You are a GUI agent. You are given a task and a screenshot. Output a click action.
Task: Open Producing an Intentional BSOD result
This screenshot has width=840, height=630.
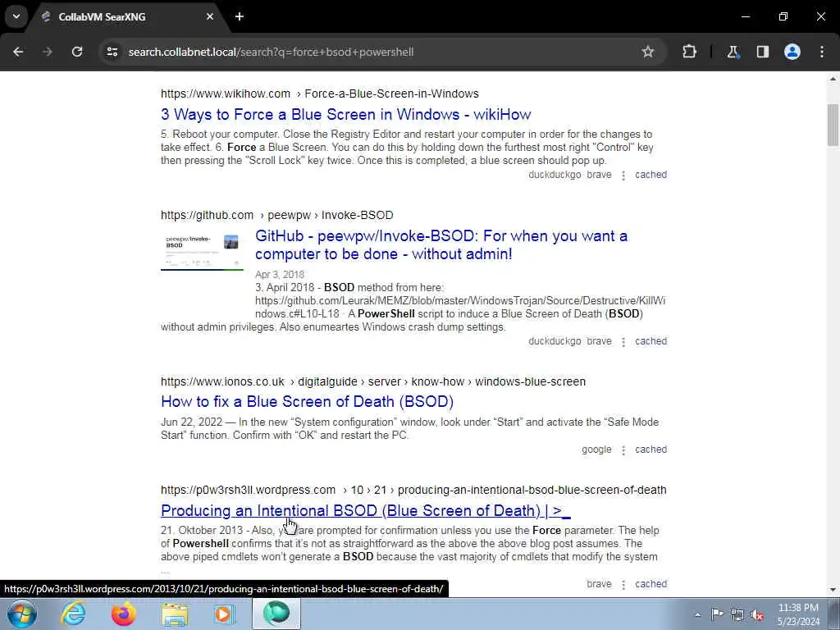click(x=365, y=510)
